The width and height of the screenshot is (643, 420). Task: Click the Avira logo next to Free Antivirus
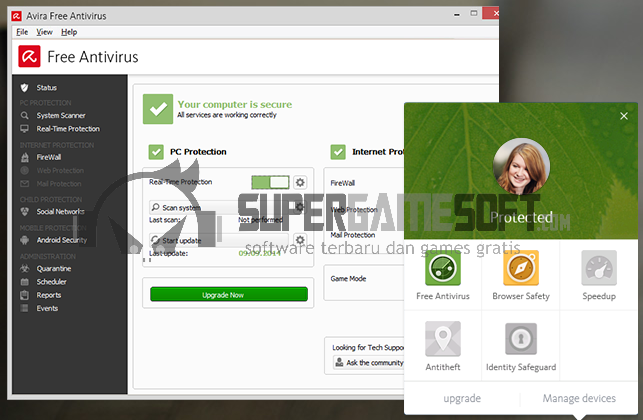29,56
